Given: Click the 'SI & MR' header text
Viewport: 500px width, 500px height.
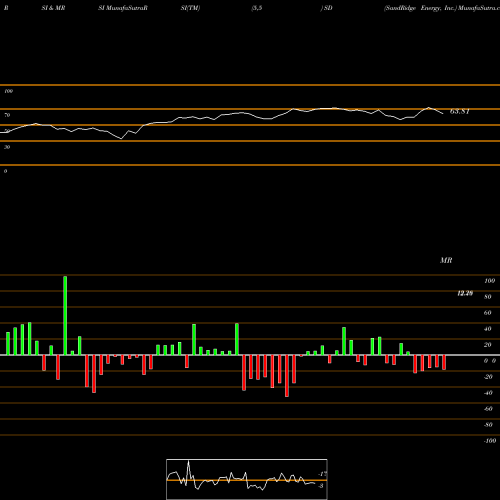Looking at the screenshot, I should [53, 8].
